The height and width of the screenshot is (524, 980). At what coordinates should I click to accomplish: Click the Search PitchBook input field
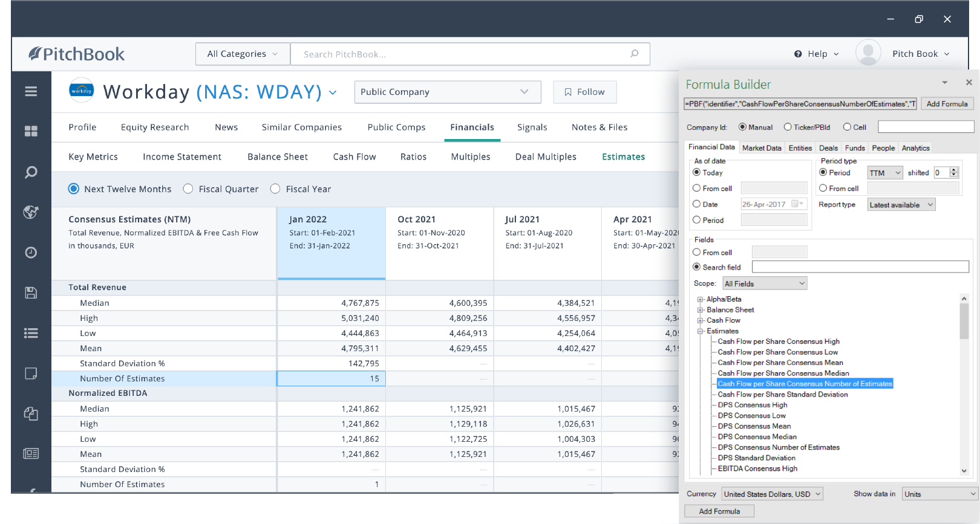[470, 54]
